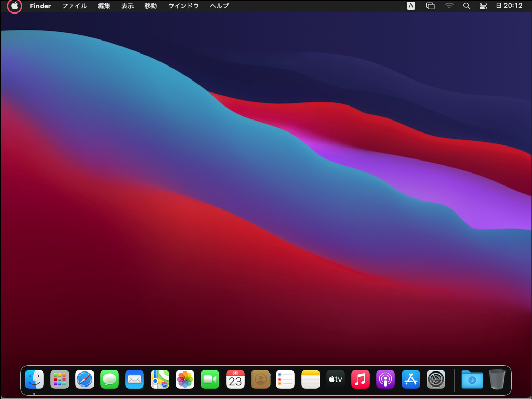Open the 編集 menu

coord(104,6)
